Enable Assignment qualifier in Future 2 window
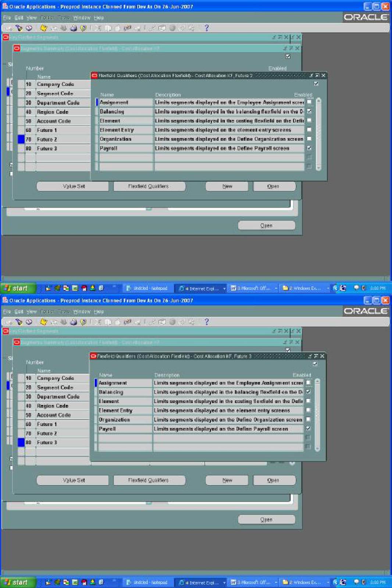This screenshot has width=392, height=588. (309, 102)
